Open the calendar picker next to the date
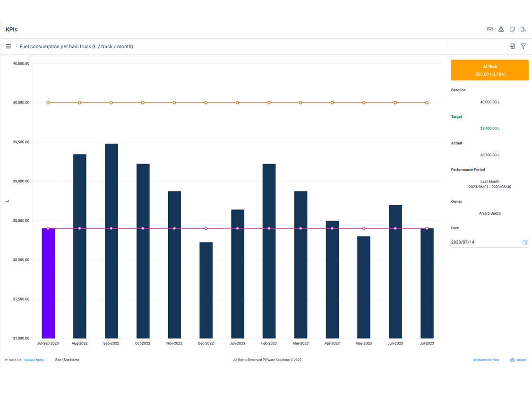Viewport: 532px width, 399px height. tap(524, 242)
